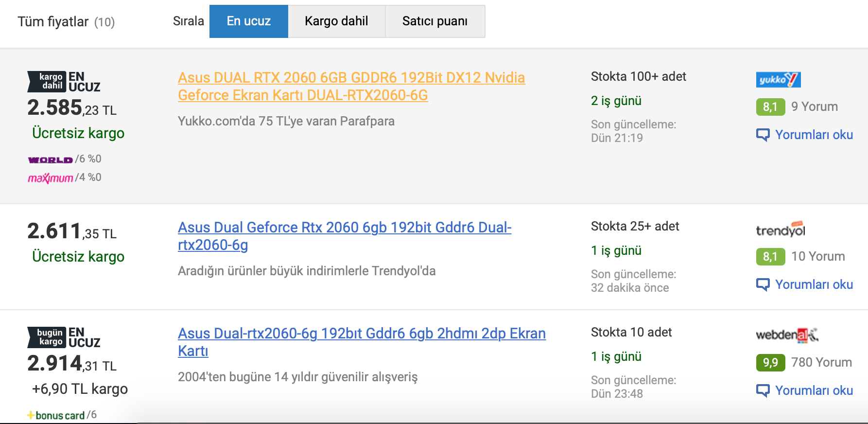Click the Webdenal 9,9 rating badge
Screen dimensions: 868x424
770,363
